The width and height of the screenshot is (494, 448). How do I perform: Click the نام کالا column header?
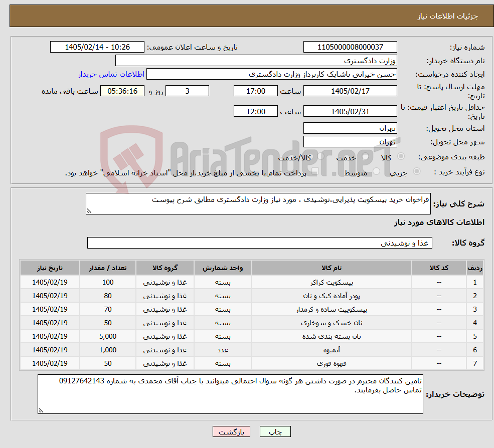coord(332,268)
